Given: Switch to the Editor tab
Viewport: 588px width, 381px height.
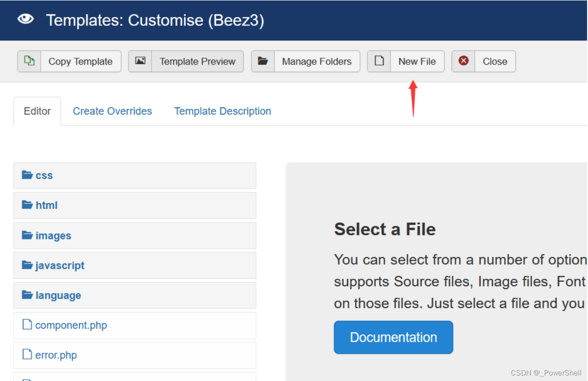Looking at the screenshot, I should click(37, 111).
